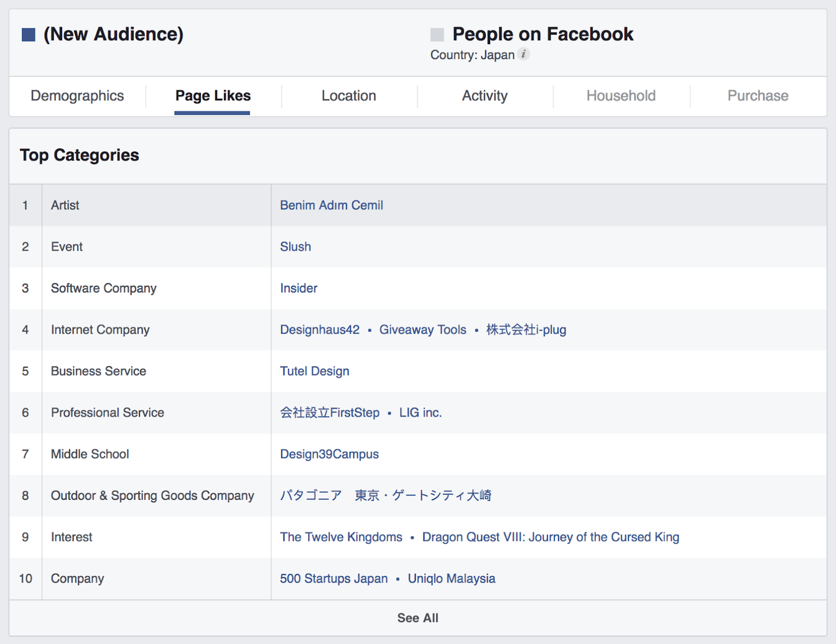Click the Designhaus42 link
This screenshot has width=836, height=644.
pyautogui.click(x=320, y=330)
